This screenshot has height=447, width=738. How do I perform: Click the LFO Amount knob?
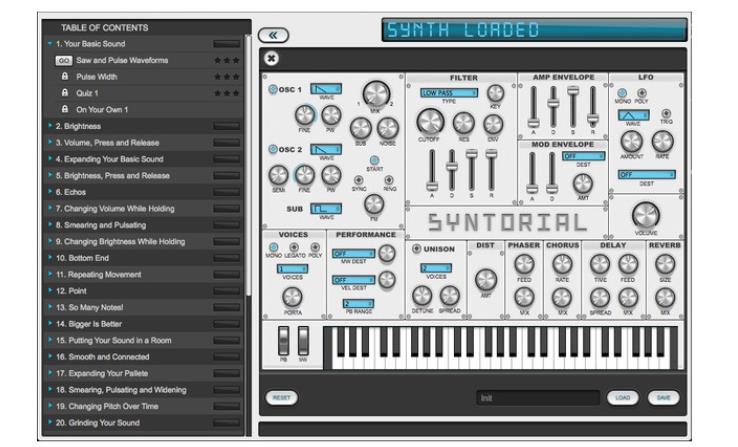pyautogui.click(x=631, y=141)
